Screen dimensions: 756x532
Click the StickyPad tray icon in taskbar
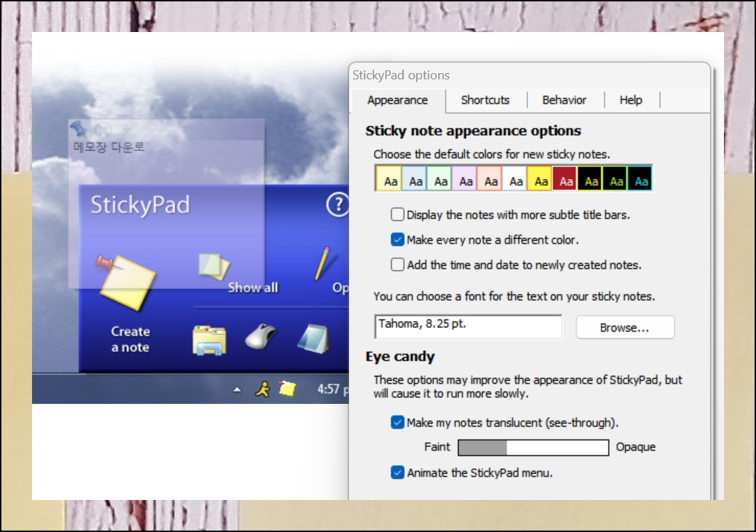(287, 389)
